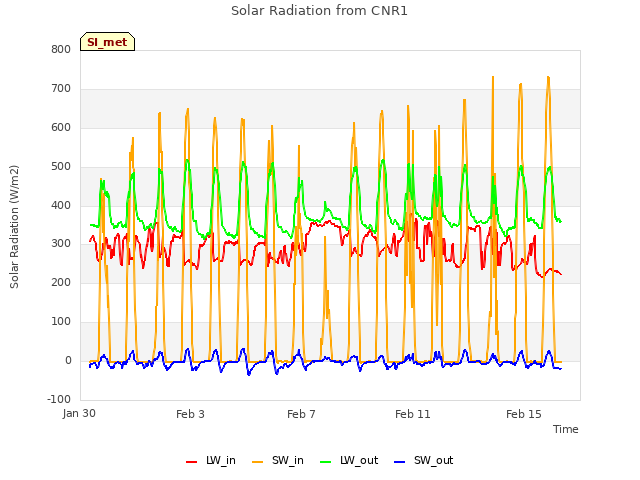Toggle the LW_out legend entry
The image size is (640, 480).
349,460
